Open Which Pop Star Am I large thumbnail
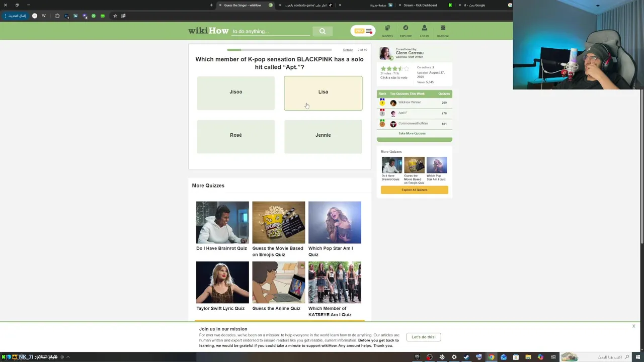This screenshot has width=644, height=362. pos(335,222)
